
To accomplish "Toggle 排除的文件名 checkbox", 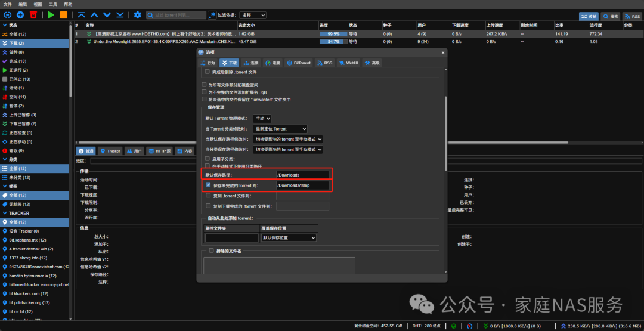I will (212, 250).
